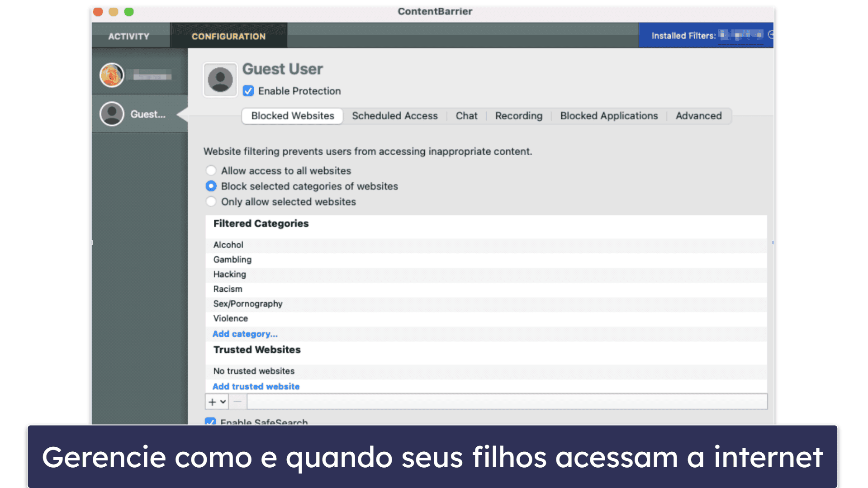Viewport: 868px width, 488px height.
Task: Select the Alcohol category row
Action: (x=486, y=245)
